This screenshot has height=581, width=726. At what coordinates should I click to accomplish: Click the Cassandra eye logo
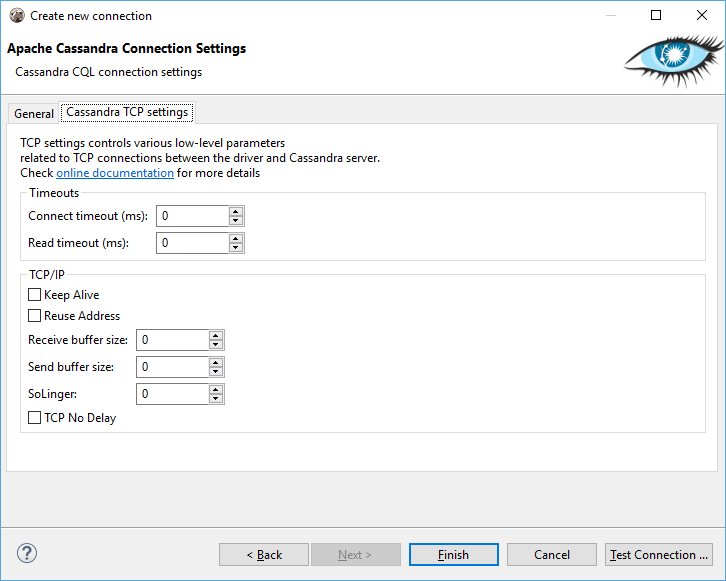tap(674, 60)
